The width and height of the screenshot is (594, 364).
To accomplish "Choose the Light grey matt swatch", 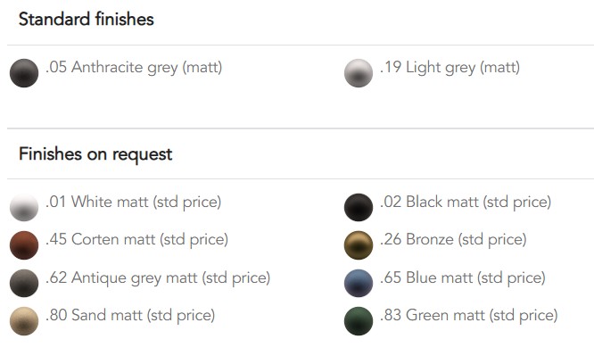I will [359, 73].
